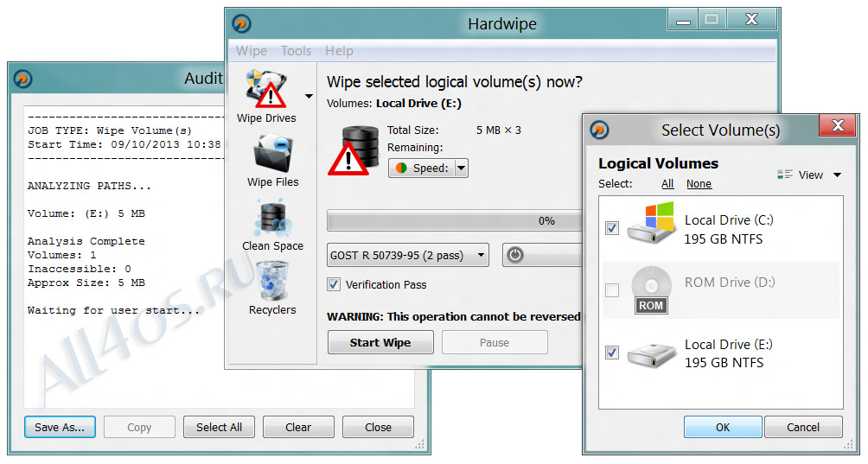Screen dimensions: 868x464
Task: Click the "5 MB × 3" total size value
Action: [498, 130]
